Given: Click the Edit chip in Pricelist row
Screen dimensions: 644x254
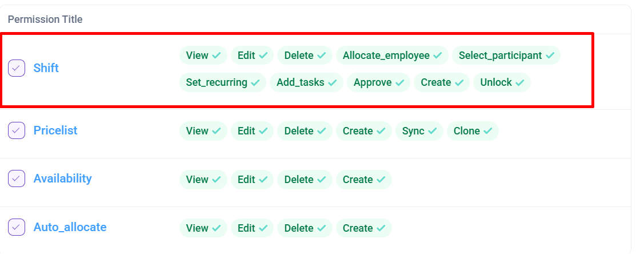Looking at the screenshot, I should (252, 131).
